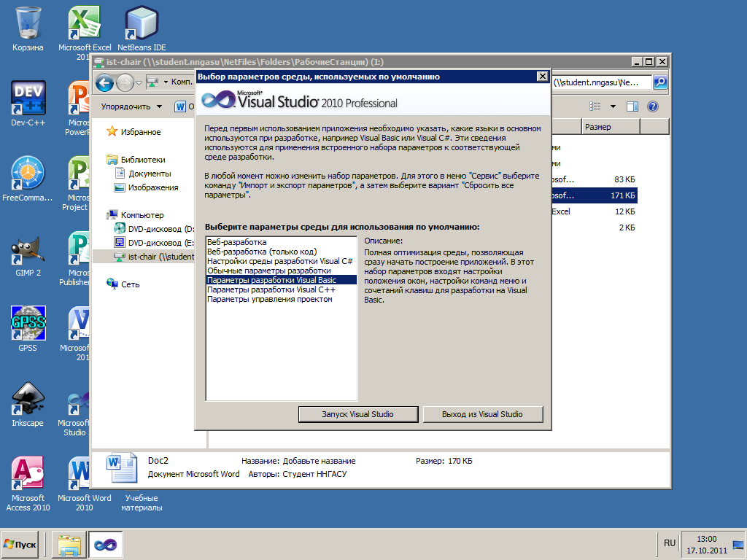The width and height of the screenshot is (747, 560).
Task: Close the environment settings dialog
Action: coord(542,77)
